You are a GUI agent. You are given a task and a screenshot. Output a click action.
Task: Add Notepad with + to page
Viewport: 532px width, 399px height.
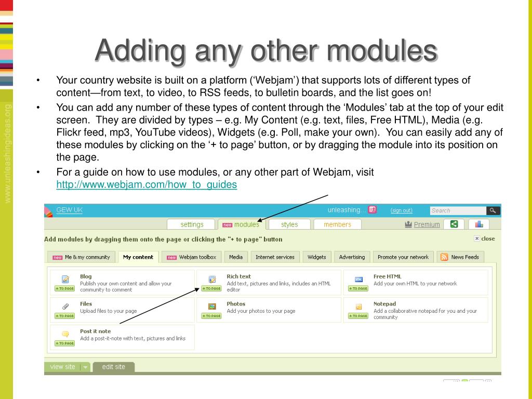tap(358, 316)
